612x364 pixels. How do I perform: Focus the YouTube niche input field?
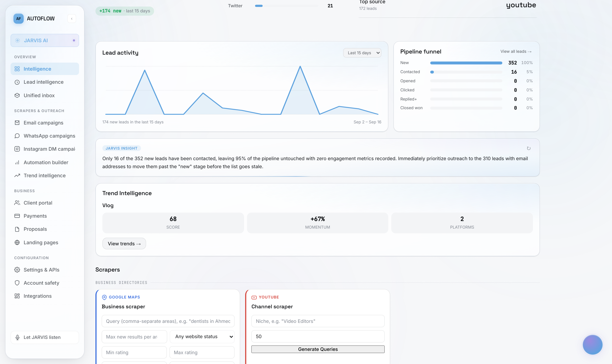pos(318,321)
